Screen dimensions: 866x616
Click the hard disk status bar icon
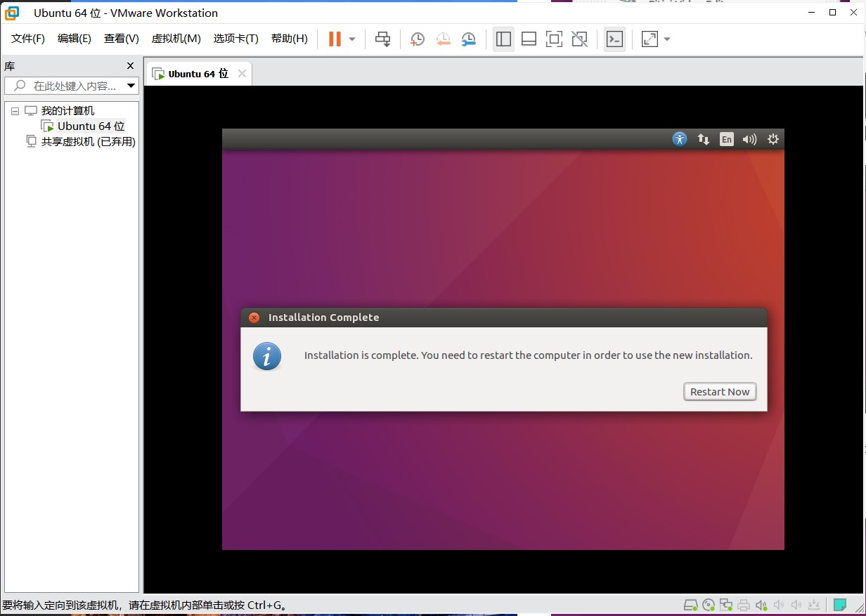point(690,605)
